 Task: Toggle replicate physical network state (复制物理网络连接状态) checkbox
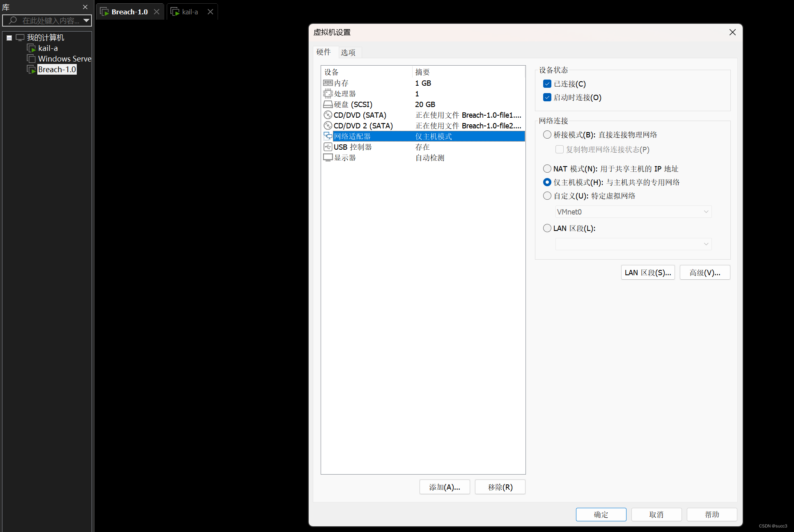pos(560,149)
